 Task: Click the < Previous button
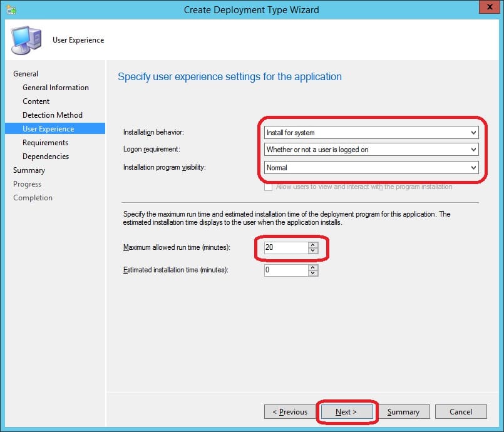click(x=290, y=412)
